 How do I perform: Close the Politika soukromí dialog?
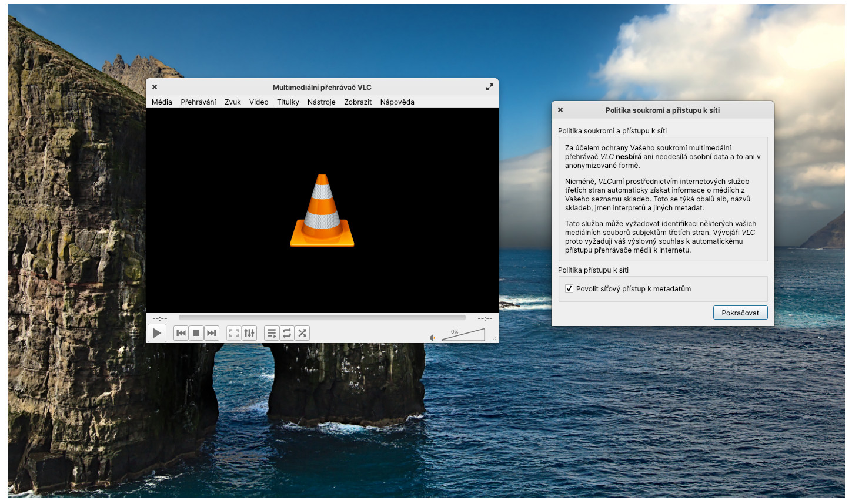click(560, 110)
